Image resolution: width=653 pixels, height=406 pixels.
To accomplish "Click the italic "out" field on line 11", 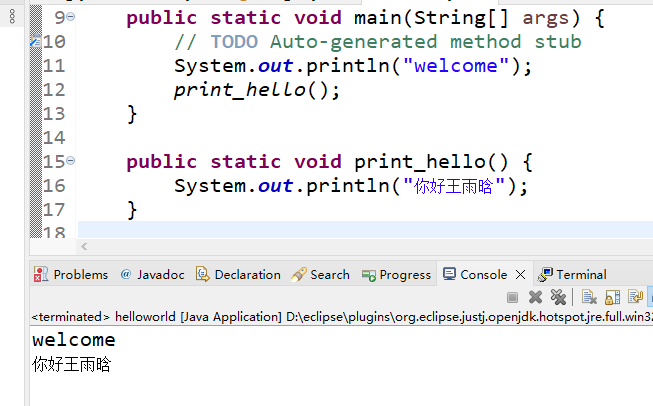I will [275, 66].
